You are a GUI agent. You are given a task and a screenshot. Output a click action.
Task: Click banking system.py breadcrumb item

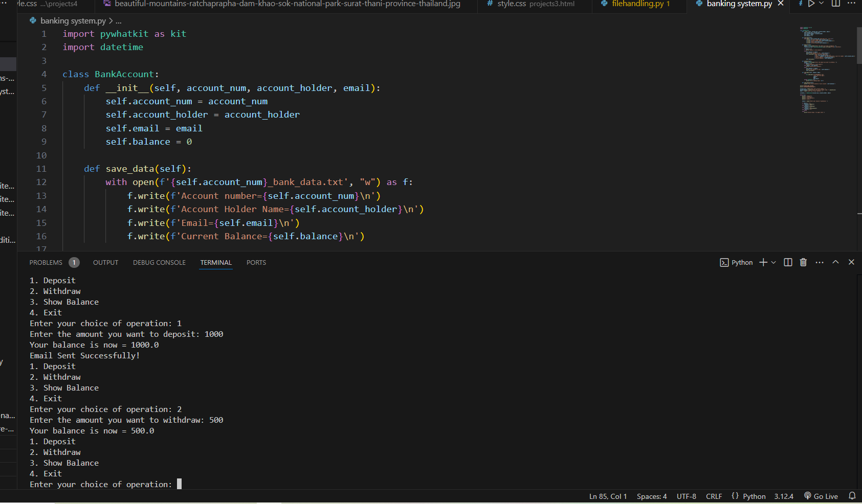(x=73, y=21)
